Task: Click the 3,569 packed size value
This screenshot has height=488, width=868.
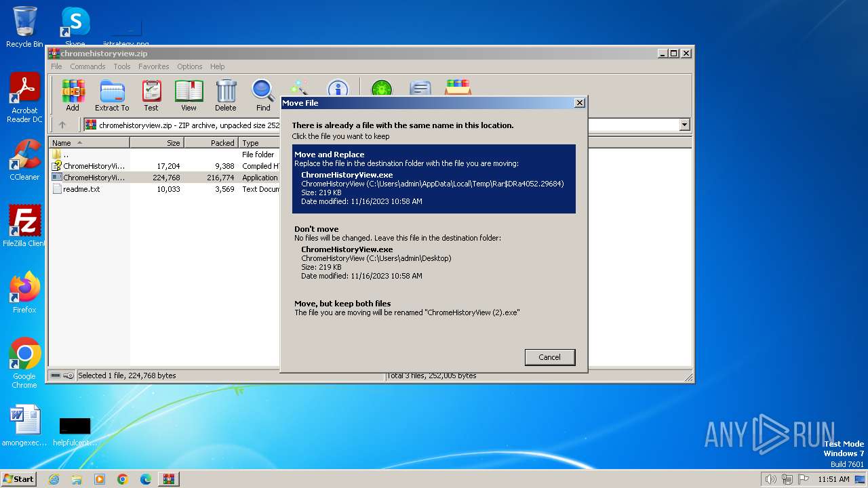Action: (x=224, y=189)
